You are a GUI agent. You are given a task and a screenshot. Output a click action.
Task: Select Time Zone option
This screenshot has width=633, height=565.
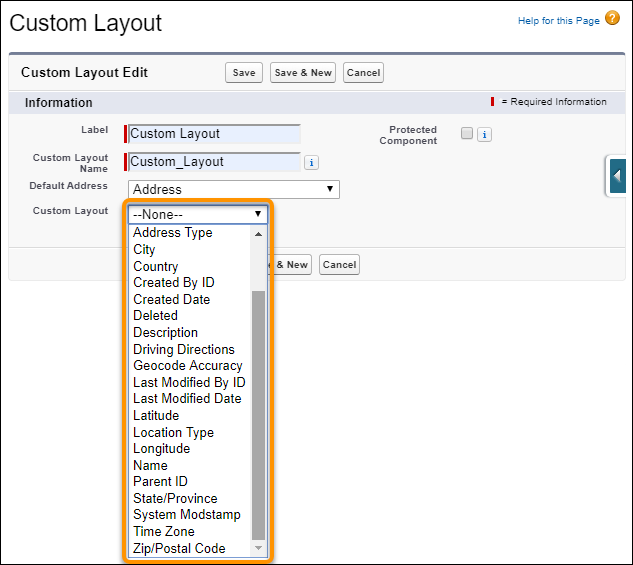(189, 532)
